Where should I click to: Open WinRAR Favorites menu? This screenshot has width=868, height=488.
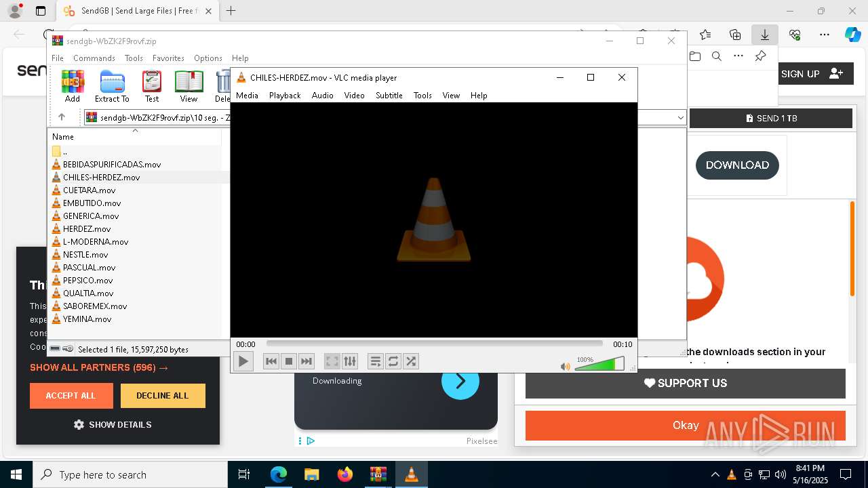[168, 58]
